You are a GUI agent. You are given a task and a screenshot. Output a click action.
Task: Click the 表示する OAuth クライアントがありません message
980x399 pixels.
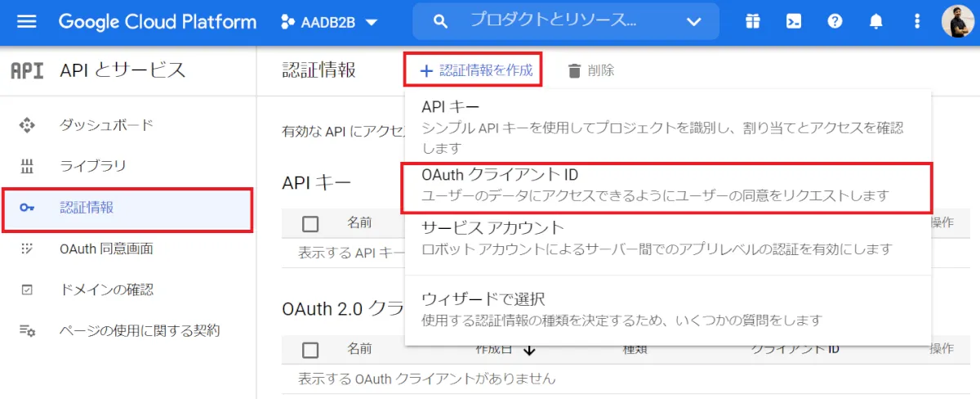(427, 379)
